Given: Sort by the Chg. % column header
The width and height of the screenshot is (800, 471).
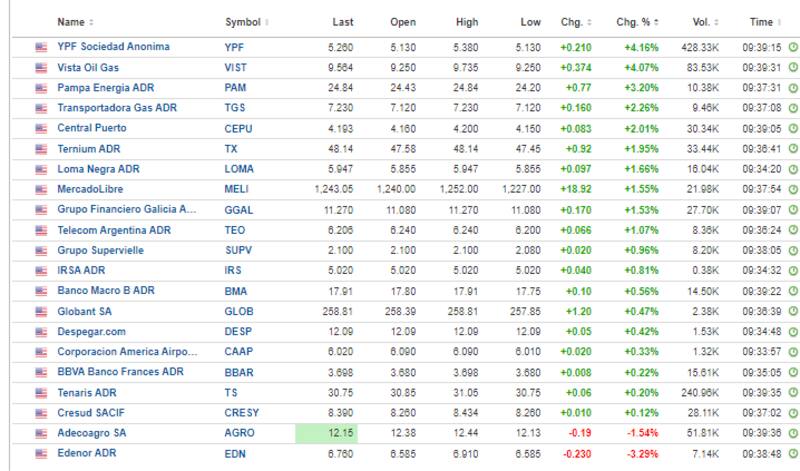Looking at the screenshot, I should tap(637, 22).
